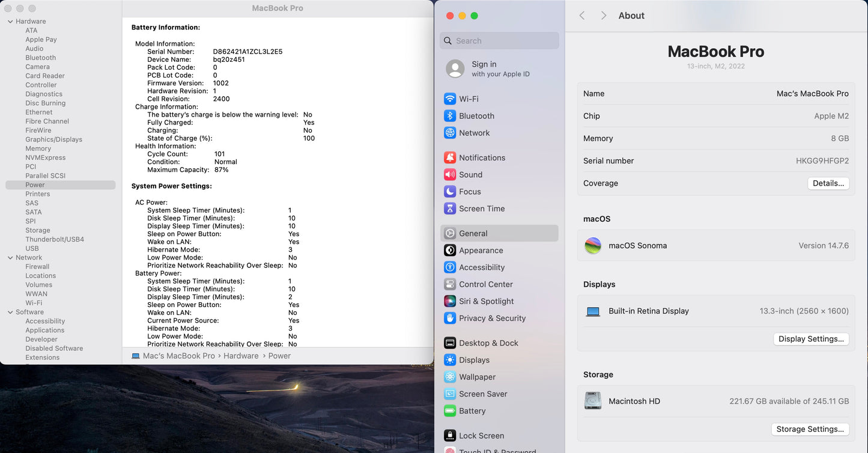Click the Coverage Details button

(828, 183)
